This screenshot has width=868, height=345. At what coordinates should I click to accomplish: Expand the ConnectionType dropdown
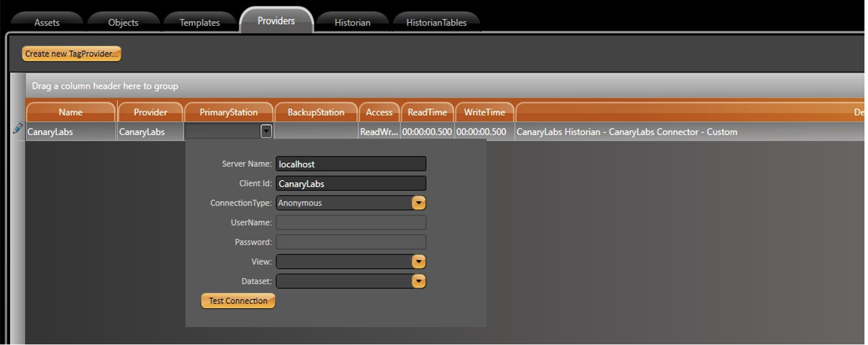[418, 203]
